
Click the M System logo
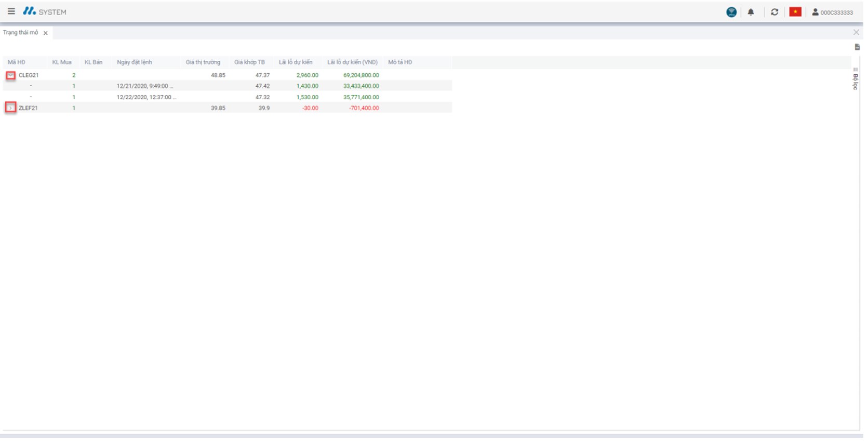pyautogui.click(x=45, y=11)
